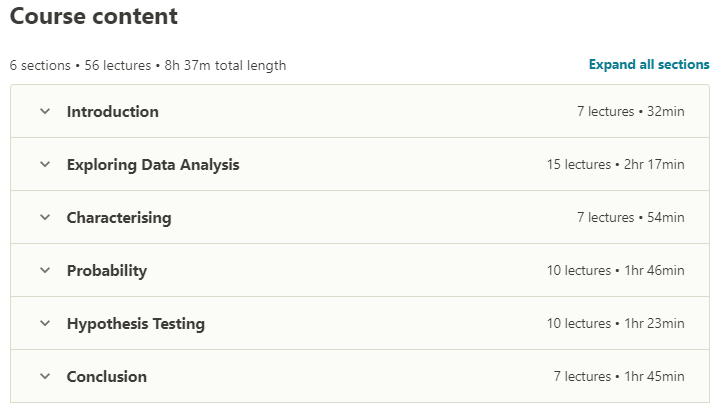717x410 pixels.
Task: Click '15 lectures • 2hr 17min' label
Action: pos(615,165)
